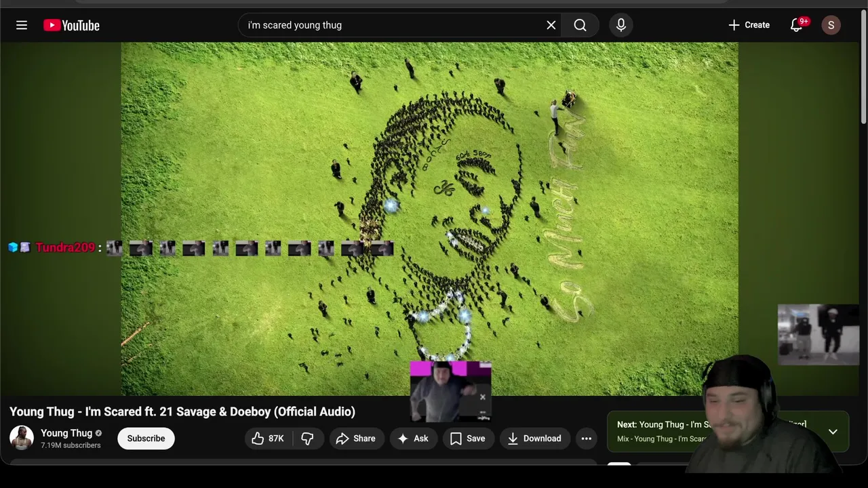The image size is (868, 488).
Task: Open the Young Thug channel name link
Action: [x=66, y=433]
